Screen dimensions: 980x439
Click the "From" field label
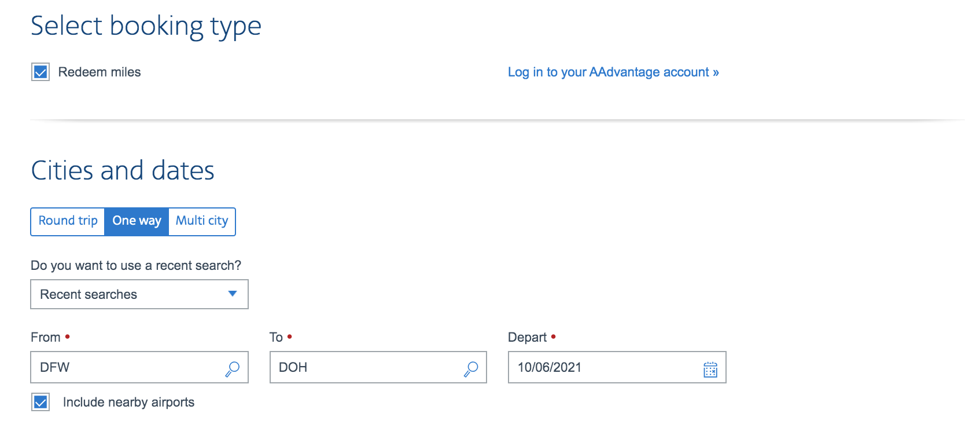click(x=46, y=338)
